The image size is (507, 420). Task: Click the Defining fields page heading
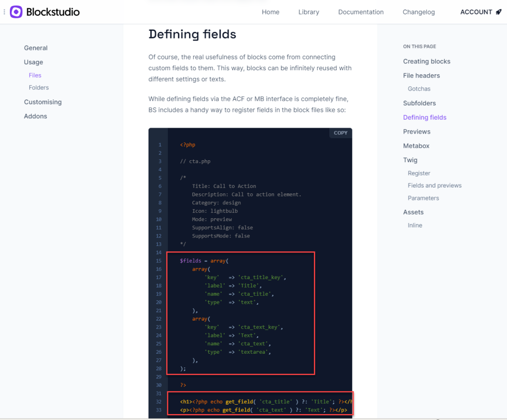[x=192, y=34]
